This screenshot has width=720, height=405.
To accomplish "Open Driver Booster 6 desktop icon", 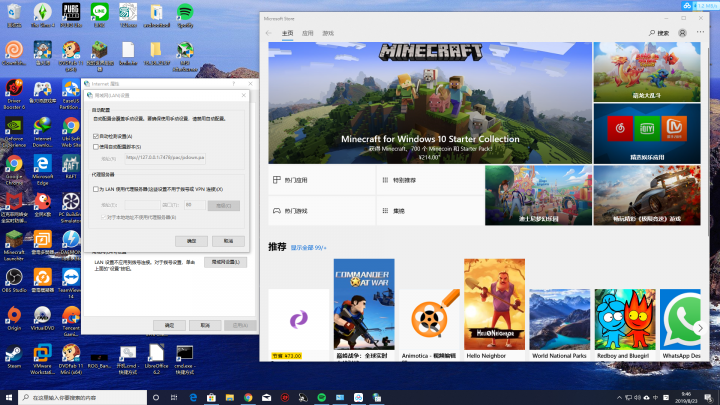I will [x=14, y=94].
